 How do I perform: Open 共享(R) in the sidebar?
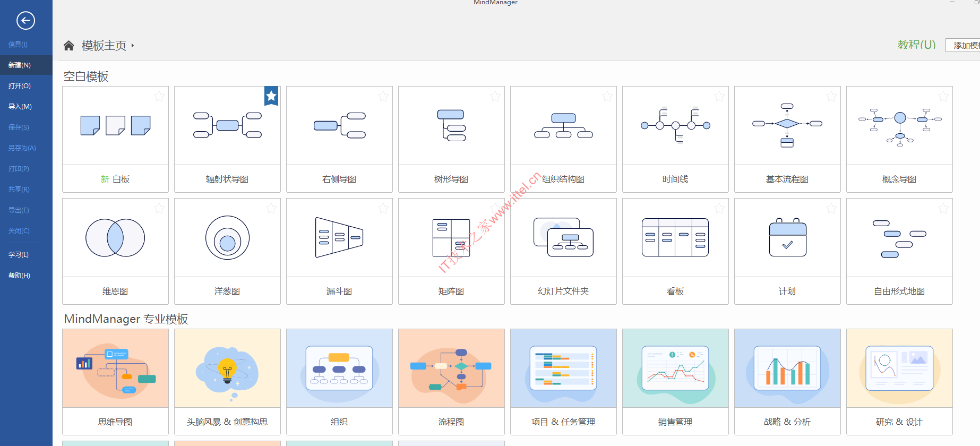tap(19, 190)
